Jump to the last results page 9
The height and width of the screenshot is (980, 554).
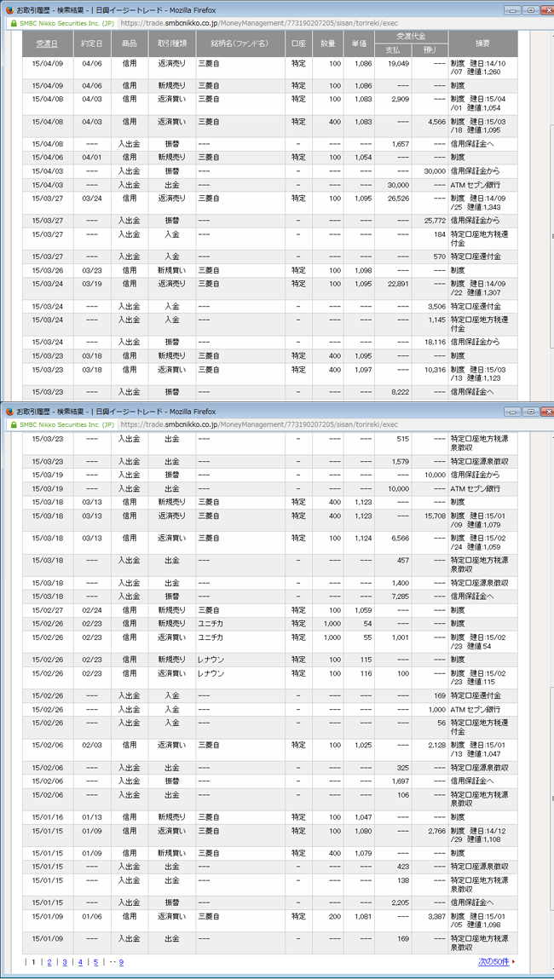121,962
